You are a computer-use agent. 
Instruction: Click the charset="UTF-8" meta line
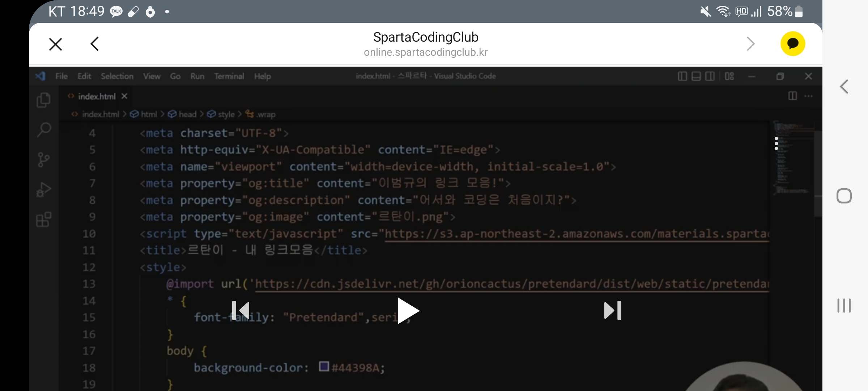click(214, 133)
